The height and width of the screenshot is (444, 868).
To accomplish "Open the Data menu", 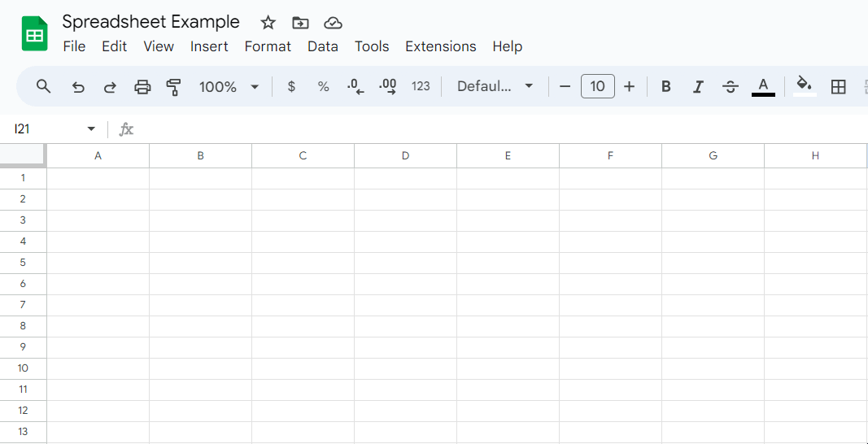I will 323,46.
